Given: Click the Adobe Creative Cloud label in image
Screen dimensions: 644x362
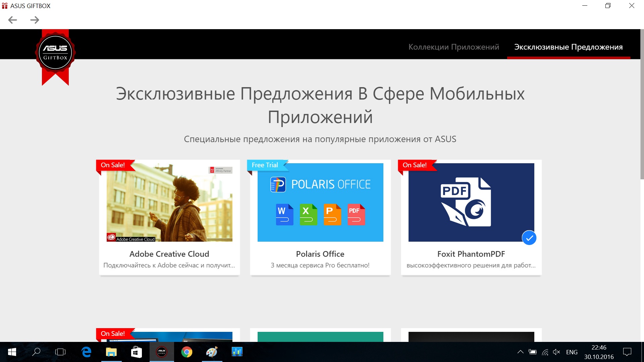Looking at the screenshot, I should click(131, 238).
